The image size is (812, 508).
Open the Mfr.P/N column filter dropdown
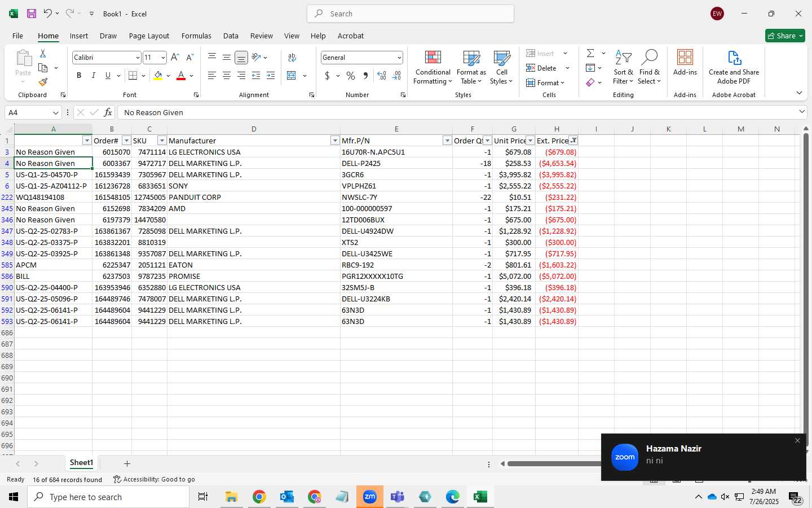(x=447, y=141)
